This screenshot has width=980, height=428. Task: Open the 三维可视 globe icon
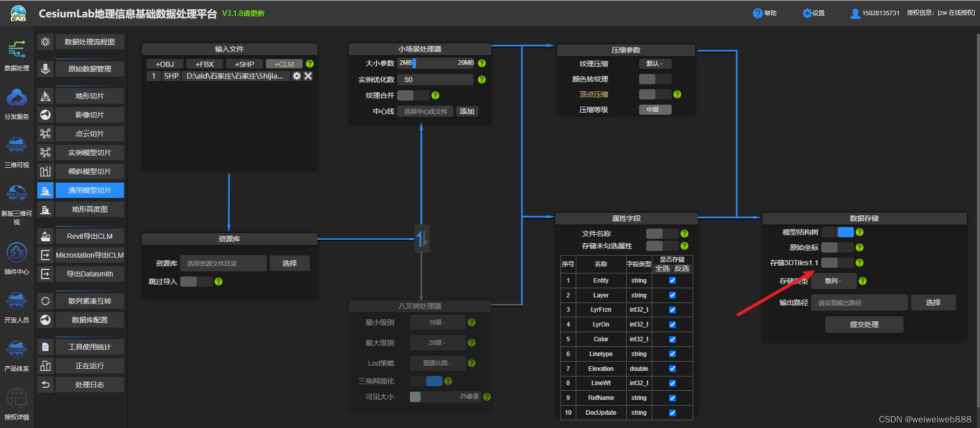point(17,146)
